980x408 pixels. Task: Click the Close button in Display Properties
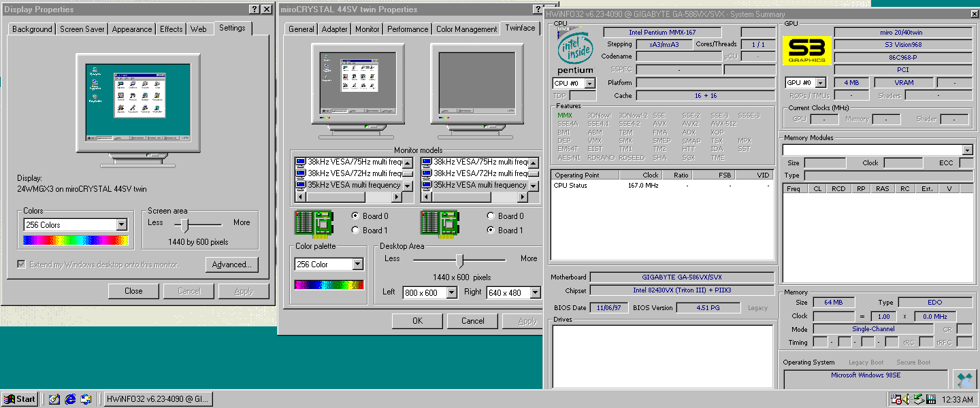(x=133, y=291)
